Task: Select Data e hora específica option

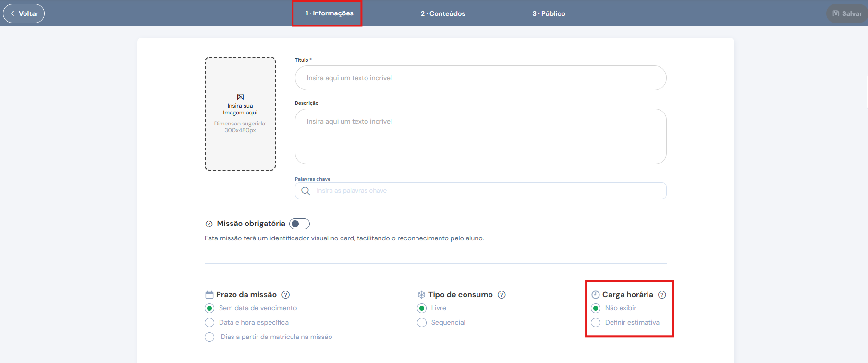Action: click(x=209, y=323)
